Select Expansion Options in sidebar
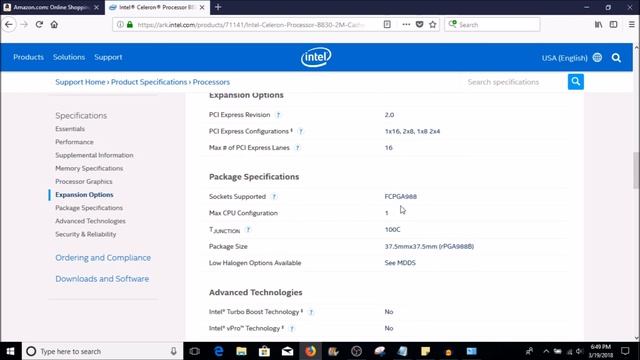The image size is (640, 360). pyautogui.click(x=84, y=195)
